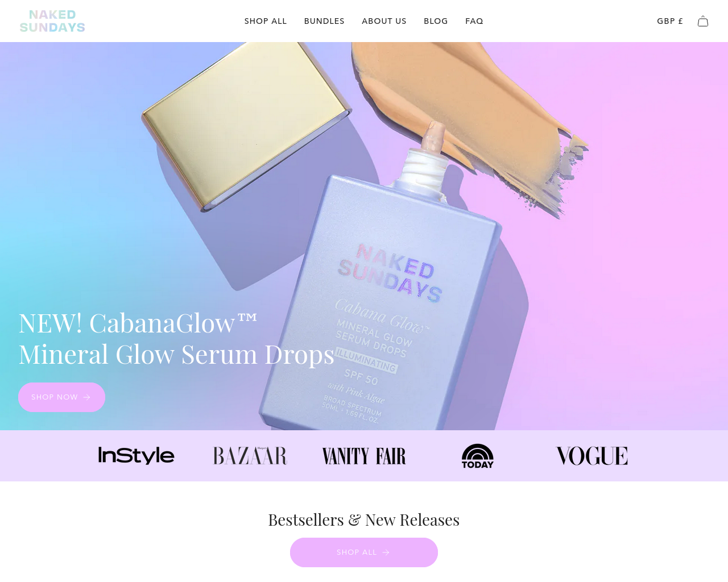Screen dimensions: 728x582
Task: Click the arrow in Shop All button
Action: point(386,552)
